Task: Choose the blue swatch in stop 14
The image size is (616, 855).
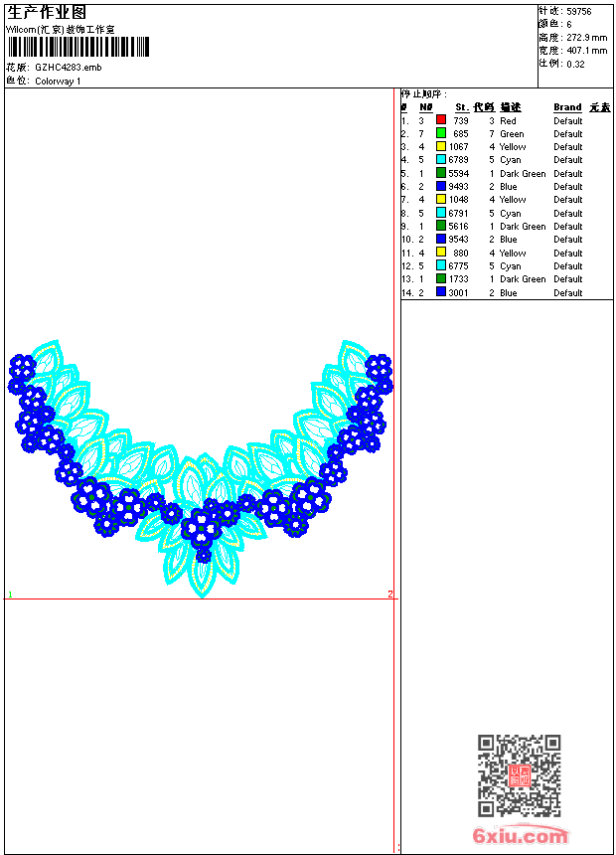Action: 441,292
